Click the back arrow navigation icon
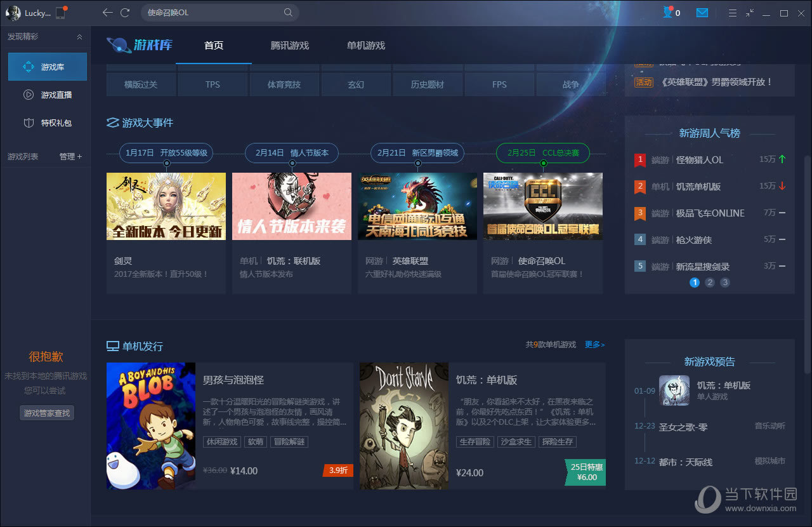The image size is (812, 527). click(x=108, y=13)
